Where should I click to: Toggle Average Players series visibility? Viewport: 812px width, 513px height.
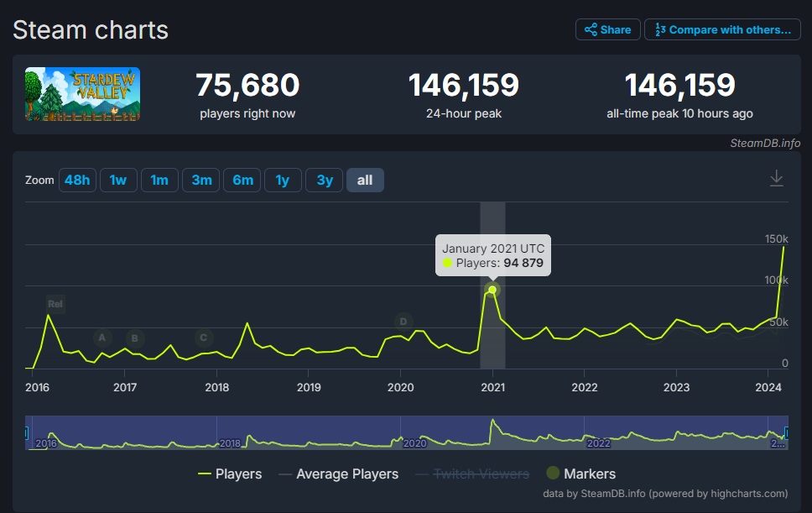point(338,474)
